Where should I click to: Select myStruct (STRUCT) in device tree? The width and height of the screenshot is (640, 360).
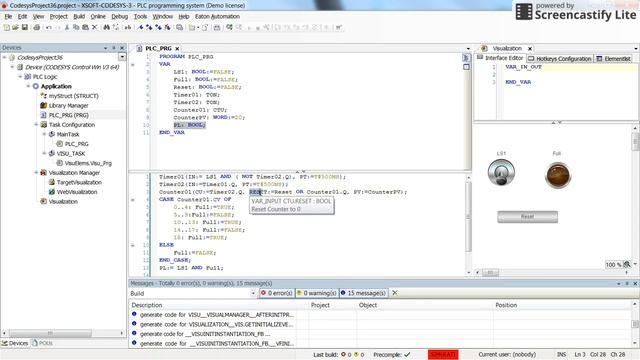click(73, 96)
